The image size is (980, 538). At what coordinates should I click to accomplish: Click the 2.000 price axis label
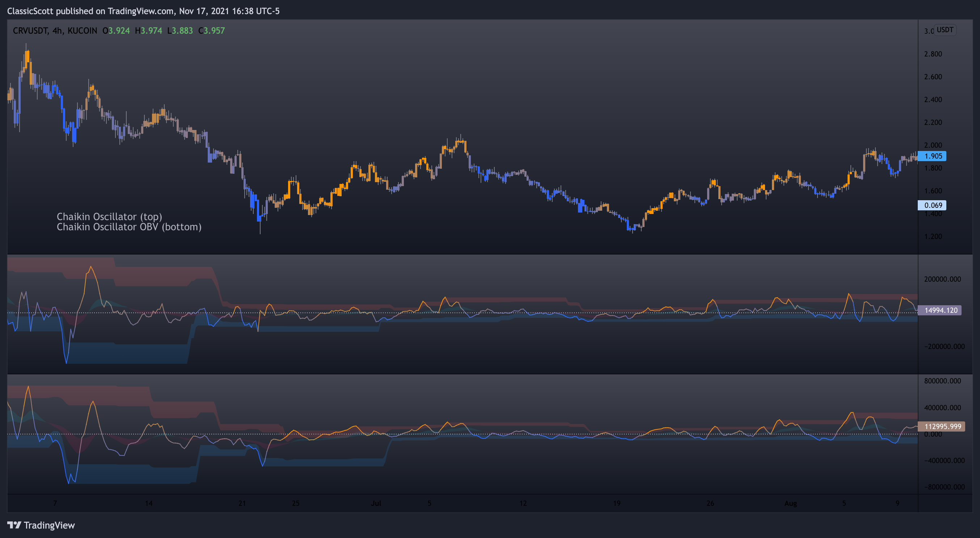click(933, 145)
